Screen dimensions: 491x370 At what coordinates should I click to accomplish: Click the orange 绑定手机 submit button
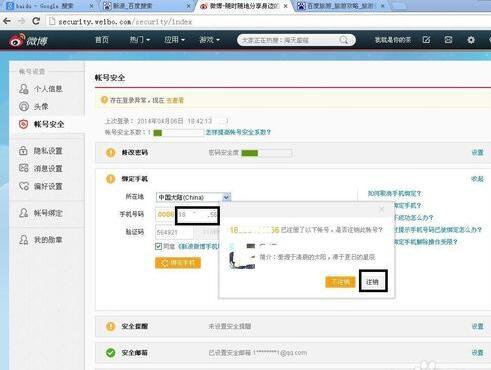coord(178,263)
